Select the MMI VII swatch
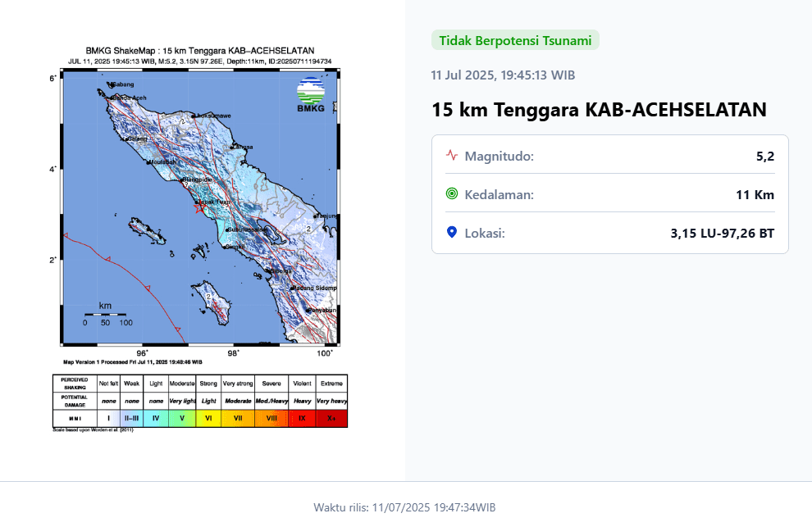This screenshot has height=527, width=812. 238,418
